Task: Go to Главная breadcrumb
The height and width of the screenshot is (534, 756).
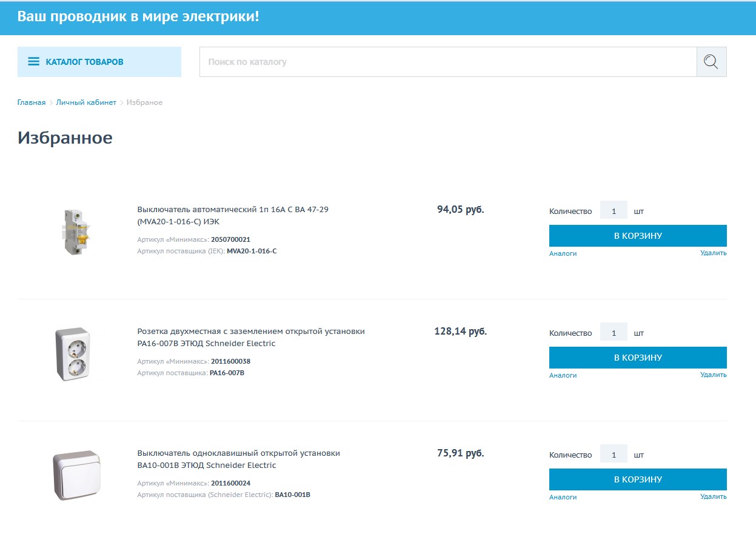Action: (32, 102)
